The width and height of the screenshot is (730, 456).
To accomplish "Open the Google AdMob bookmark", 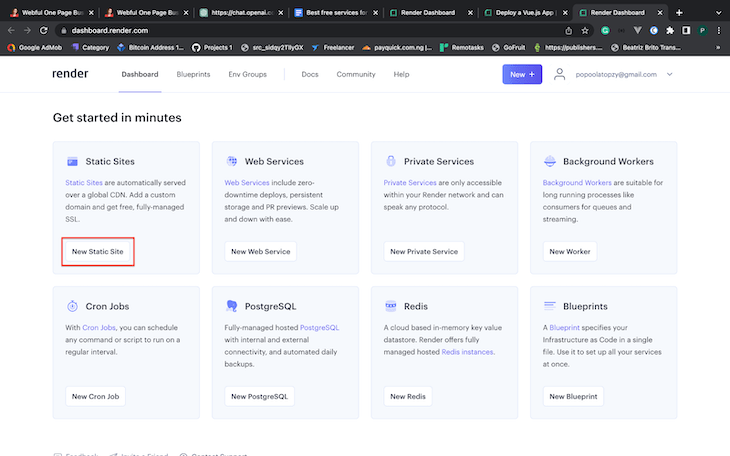I will [35, 48].
